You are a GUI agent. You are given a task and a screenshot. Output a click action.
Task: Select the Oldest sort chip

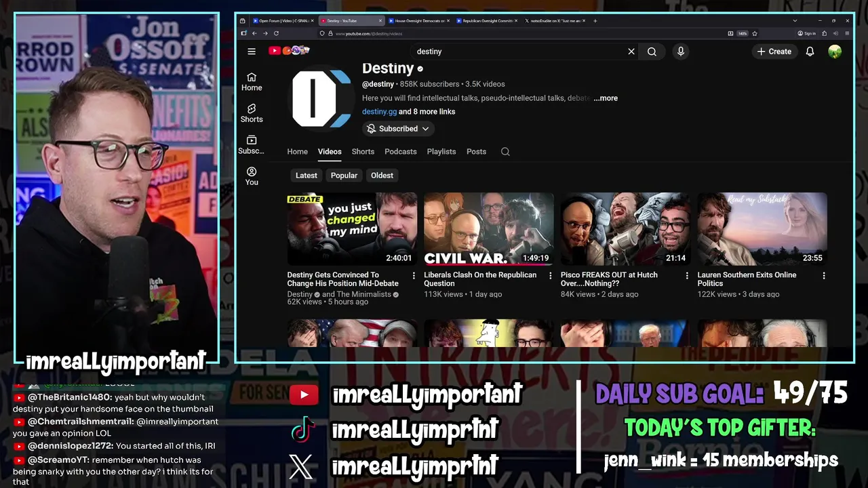pos(382,176)
